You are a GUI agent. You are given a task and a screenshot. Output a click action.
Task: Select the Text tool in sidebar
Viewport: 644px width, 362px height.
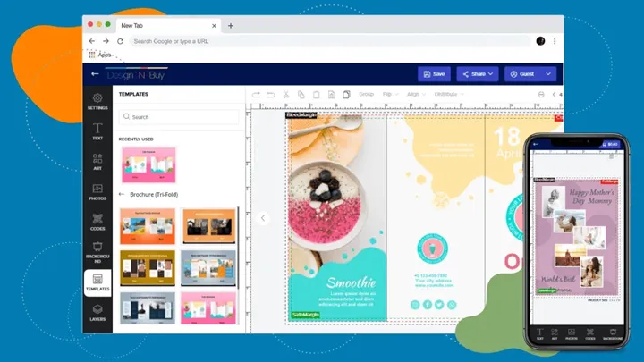click(x=97, y=131)
